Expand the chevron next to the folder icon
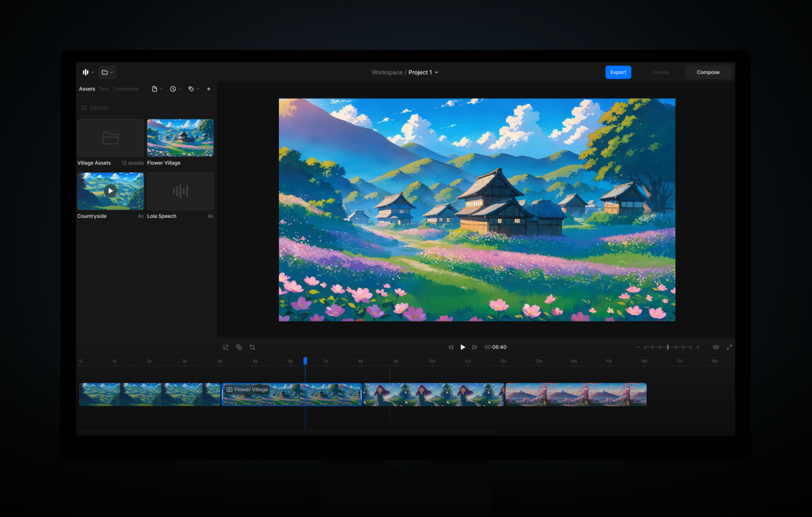Screen dimensions: 812x517 click(112, 72)
